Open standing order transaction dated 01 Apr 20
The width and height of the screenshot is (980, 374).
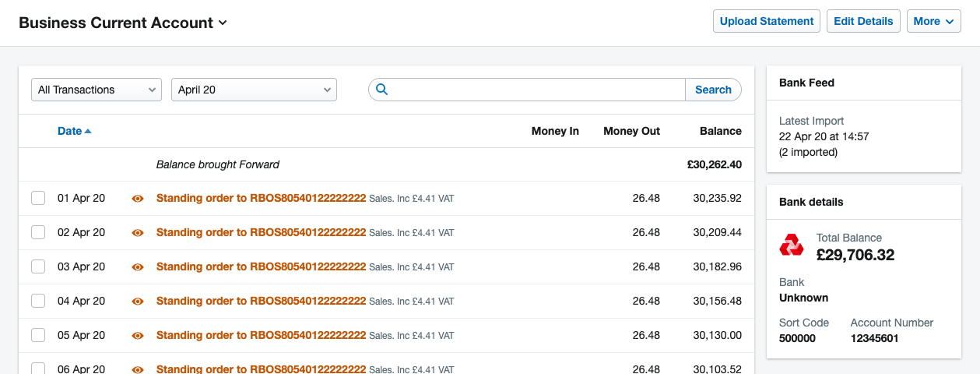261,198
